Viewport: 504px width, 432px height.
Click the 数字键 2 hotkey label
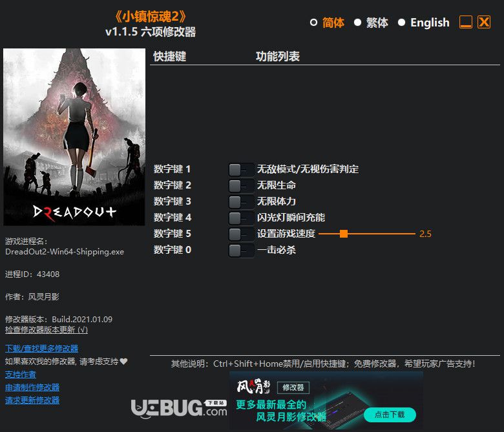pyautogui.click(x=172, y=185)
